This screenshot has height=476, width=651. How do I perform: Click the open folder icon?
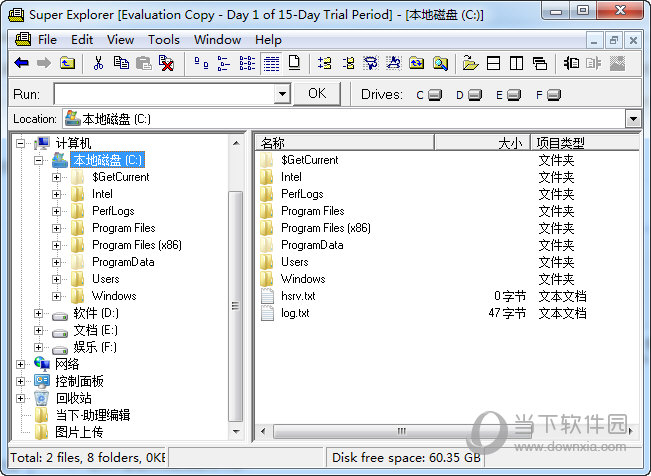(x=470, y=63)
